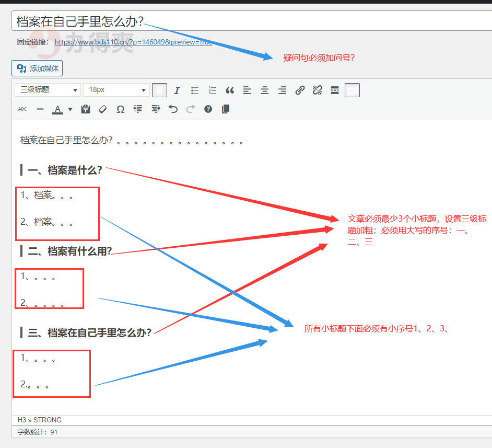
Task: Undo the last edit
Action: [x=173, y=109]
